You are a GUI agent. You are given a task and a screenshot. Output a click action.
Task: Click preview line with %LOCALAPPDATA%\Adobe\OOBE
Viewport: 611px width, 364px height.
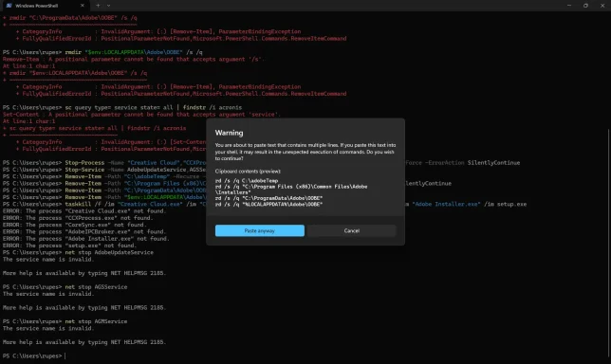point(268,204)
